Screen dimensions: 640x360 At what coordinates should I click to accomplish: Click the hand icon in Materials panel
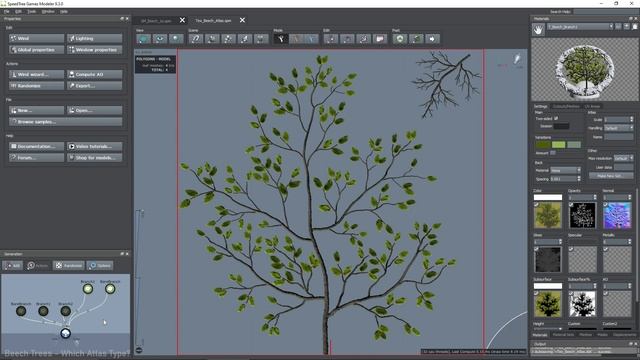538,30
